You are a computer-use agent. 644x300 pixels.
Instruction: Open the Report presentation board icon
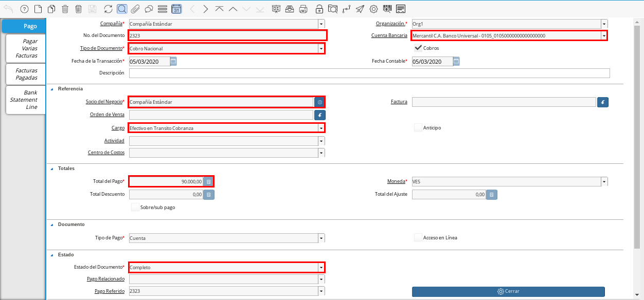click(x=277, y=9)
